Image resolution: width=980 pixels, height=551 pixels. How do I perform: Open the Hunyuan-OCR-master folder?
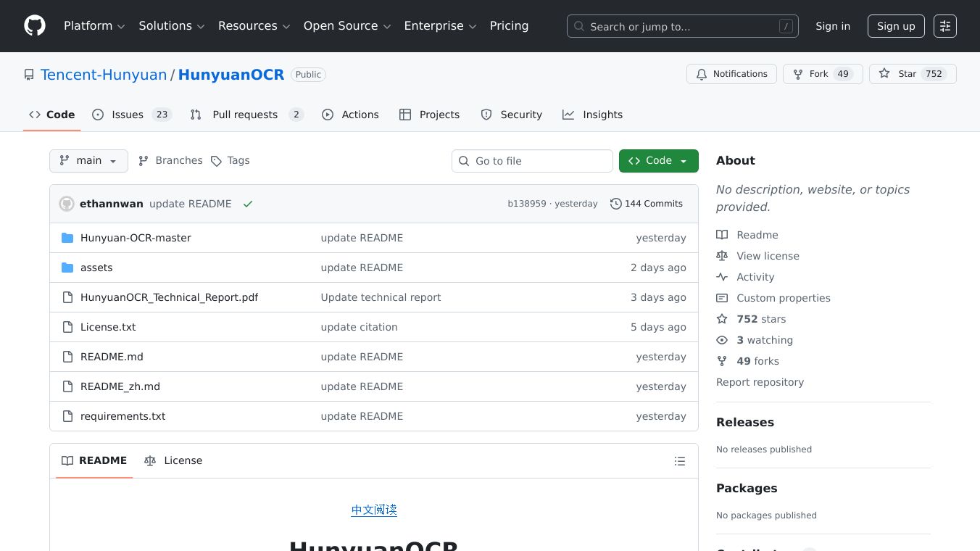[136, 238]
